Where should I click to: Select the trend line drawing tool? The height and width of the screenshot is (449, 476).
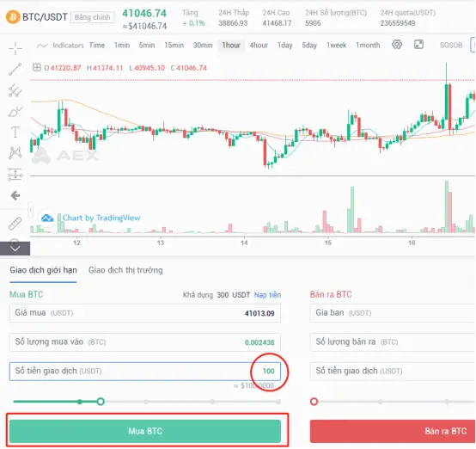[15, 70]
